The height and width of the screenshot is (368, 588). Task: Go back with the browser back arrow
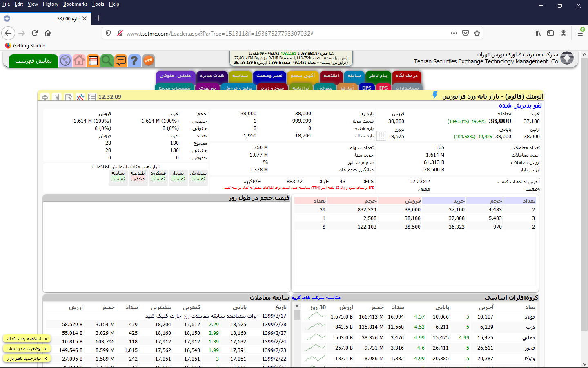click(x=8, y=33)
